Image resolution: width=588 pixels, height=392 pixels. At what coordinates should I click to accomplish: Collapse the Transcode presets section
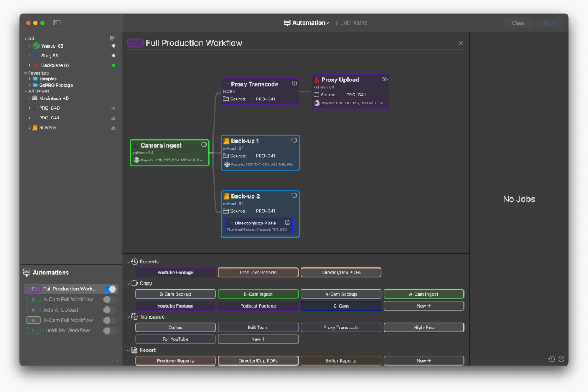pos(129,317)
